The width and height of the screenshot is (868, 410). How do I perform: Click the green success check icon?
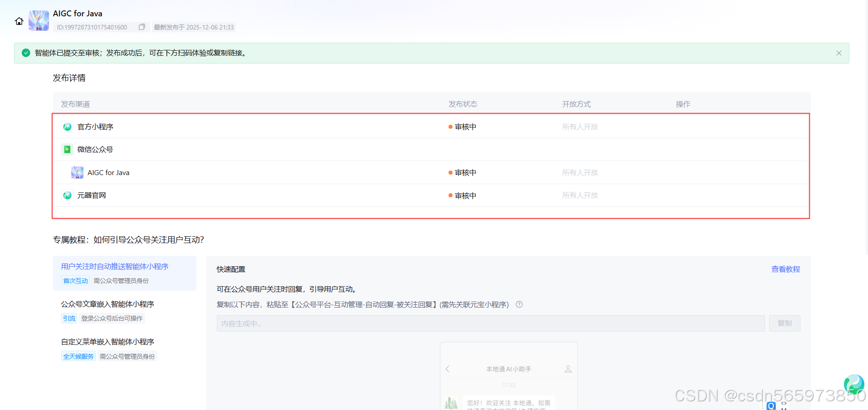point(26,53)
